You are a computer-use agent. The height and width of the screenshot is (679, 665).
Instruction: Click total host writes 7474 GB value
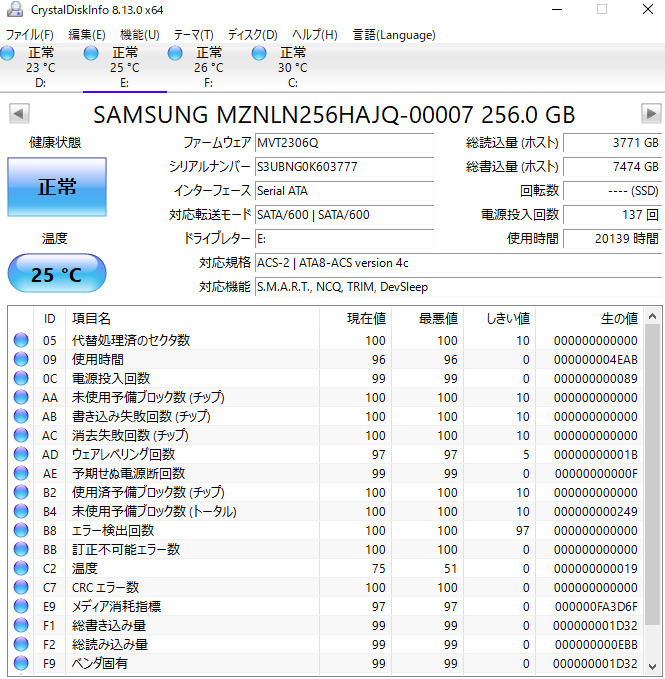pos(612,167)
